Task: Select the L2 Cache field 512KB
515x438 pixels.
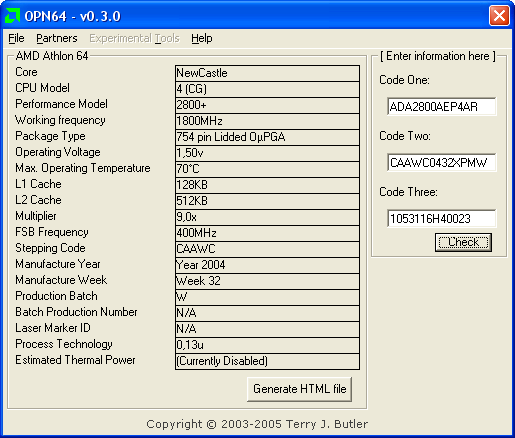Action: coord(267,201)
